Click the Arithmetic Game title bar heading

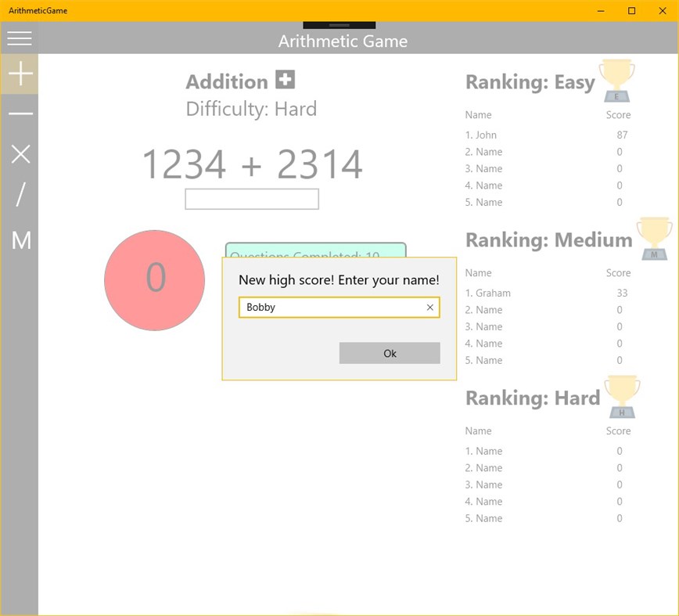[x=343, y=41]
